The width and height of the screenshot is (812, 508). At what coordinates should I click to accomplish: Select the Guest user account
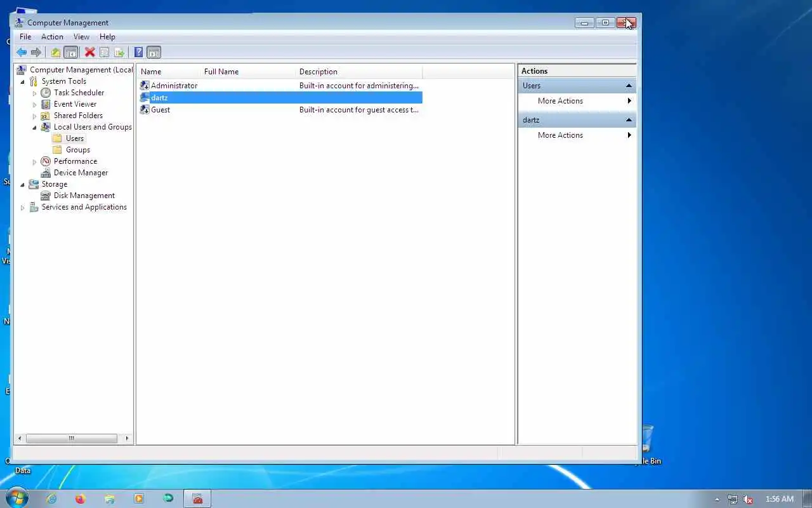(x=160, y=110)
